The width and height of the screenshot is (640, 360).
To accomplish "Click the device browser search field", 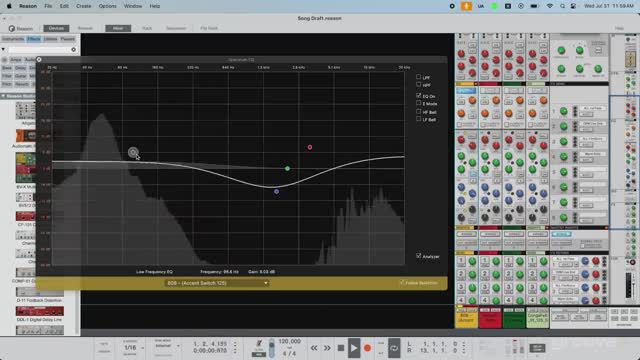I will tap(39, 49).
